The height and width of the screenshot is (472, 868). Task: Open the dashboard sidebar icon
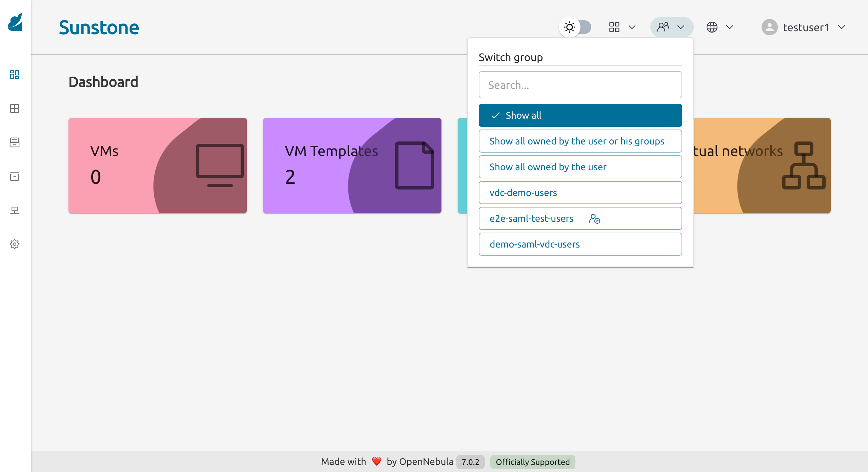[x=15, y=75]
